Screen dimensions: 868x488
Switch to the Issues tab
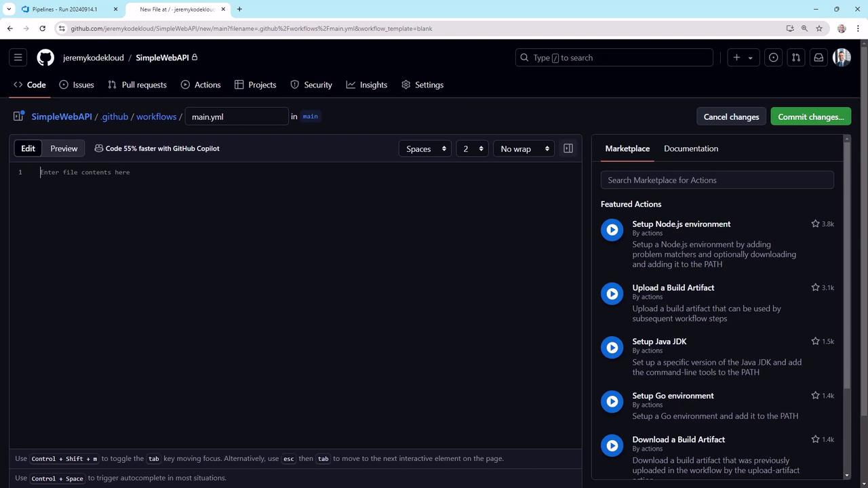[77, 85]
